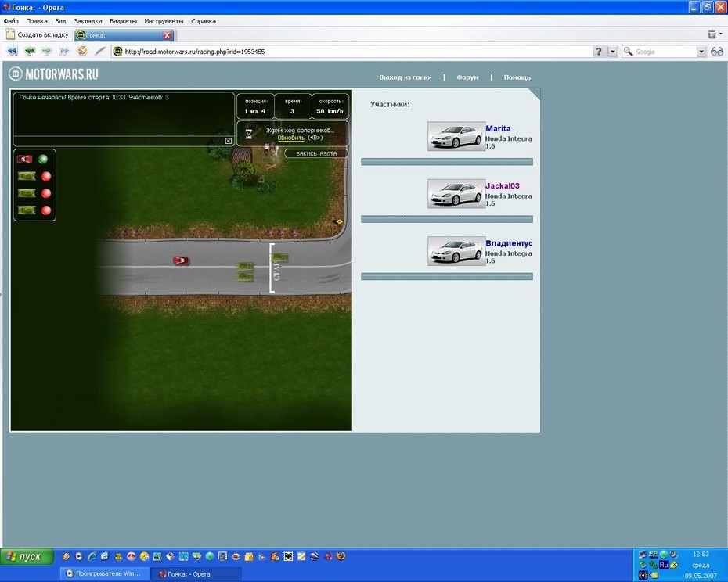Launch Firefox from the quick launch bar
Viewport: 728px width, 582px height.
341,556
